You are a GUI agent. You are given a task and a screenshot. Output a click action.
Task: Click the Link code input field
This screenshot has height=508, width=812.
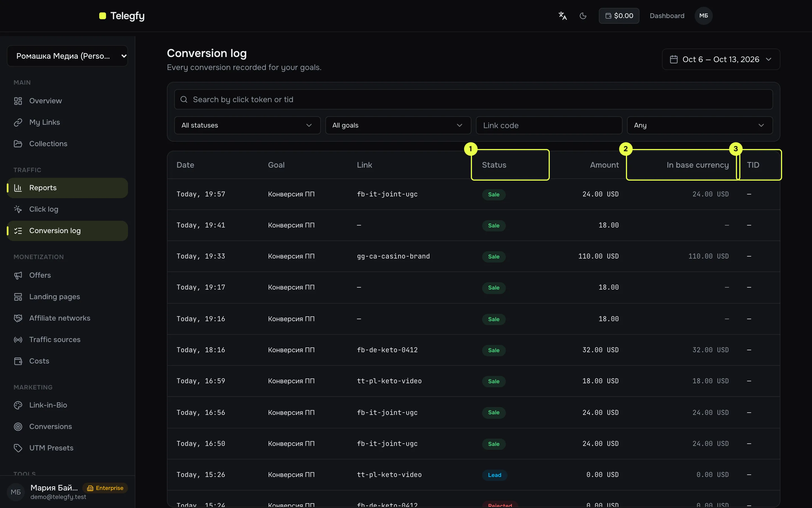point(549,125)
